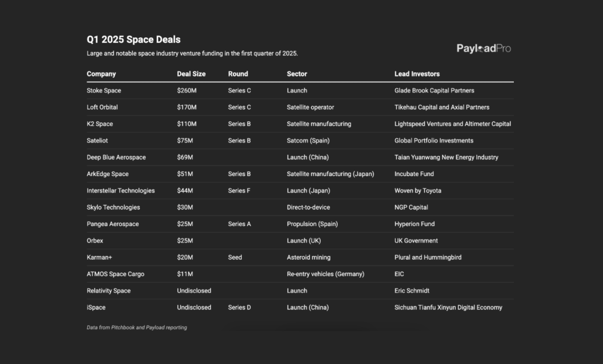
Task: Click Sichuan Tianfu Xinyun Digital Economy
Action: (448, 308)
